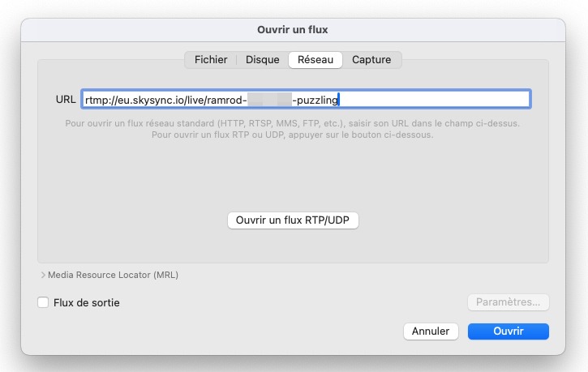Confirm with the blue Ouvrir button
The height and width of the screenshot is (372, 588).
pos(509,331)
